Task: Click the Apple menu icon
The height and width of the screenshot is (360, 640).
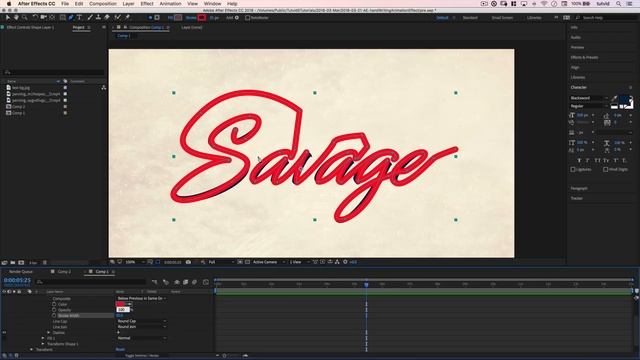Action: (9, 4)
